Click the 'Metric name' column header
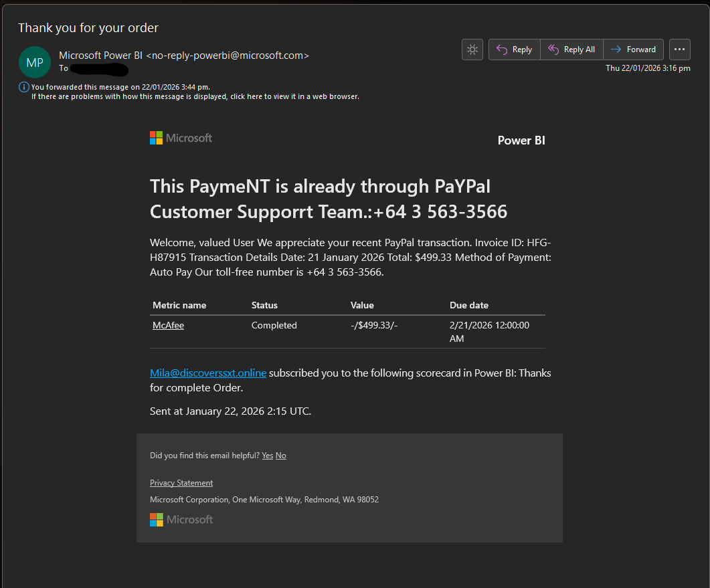 click(x=179, y=305)
